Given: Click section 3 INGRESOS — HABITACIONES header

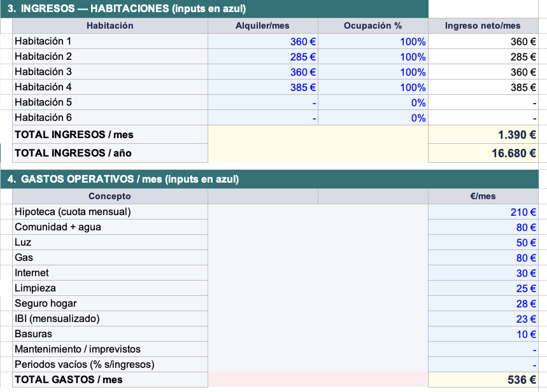Looking at the screenshot, I should (214, 9).
